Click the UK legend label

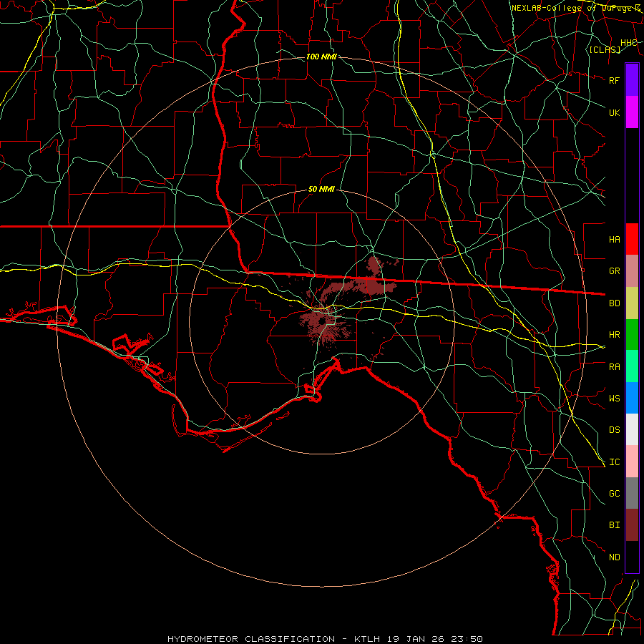pyautogui.click(x=615, y=112)
